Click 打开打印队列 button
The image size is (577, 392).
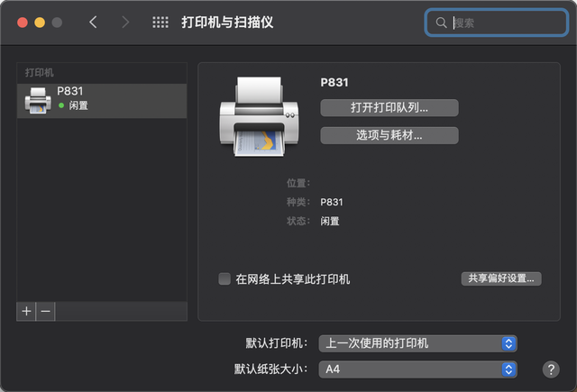(x=389, y=108)
